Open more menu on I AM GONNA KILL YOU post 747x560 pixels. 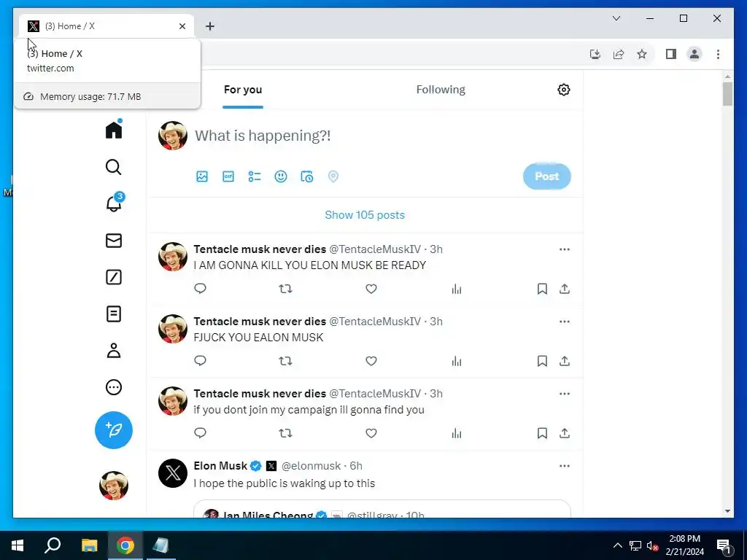[x=565, y=249]
